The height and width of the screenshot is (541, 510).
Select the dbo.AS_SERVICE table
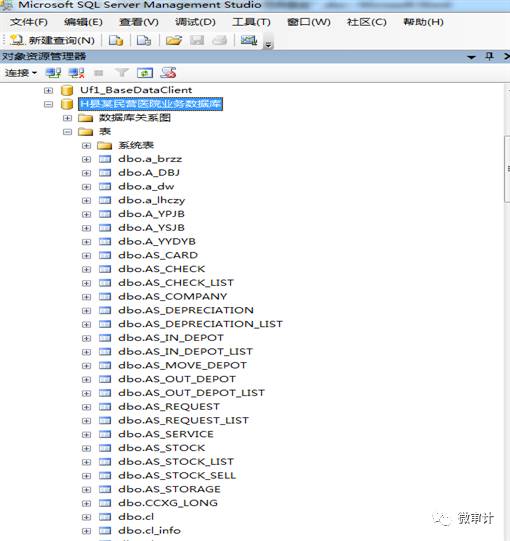coord(166,434)
